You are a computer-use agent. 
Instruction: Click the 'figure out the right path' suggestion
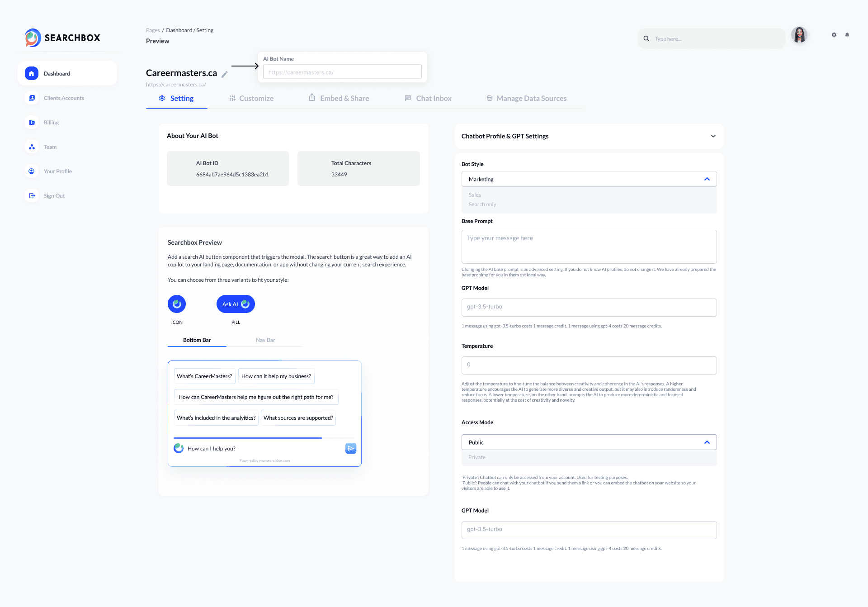256,397
